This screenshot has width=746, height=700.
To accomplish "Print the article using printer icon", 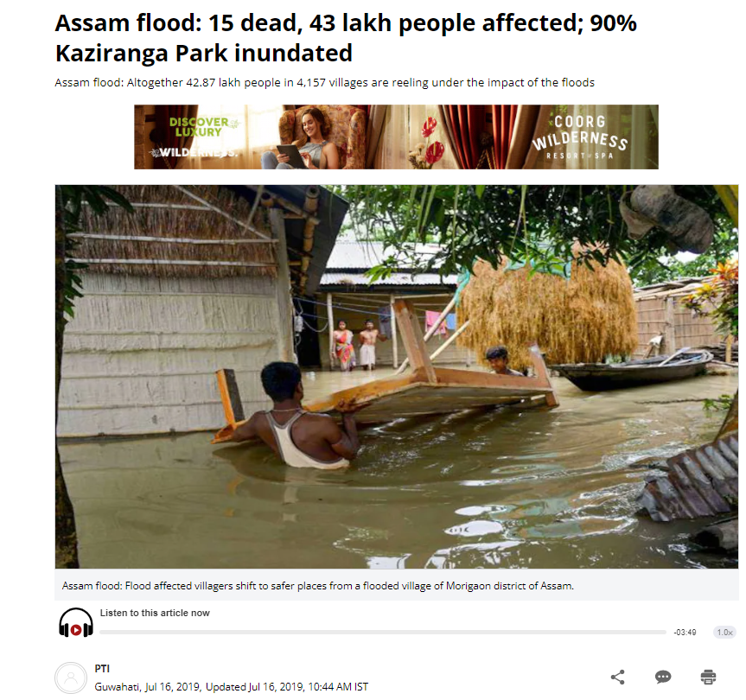I will (x=708, y=677).
